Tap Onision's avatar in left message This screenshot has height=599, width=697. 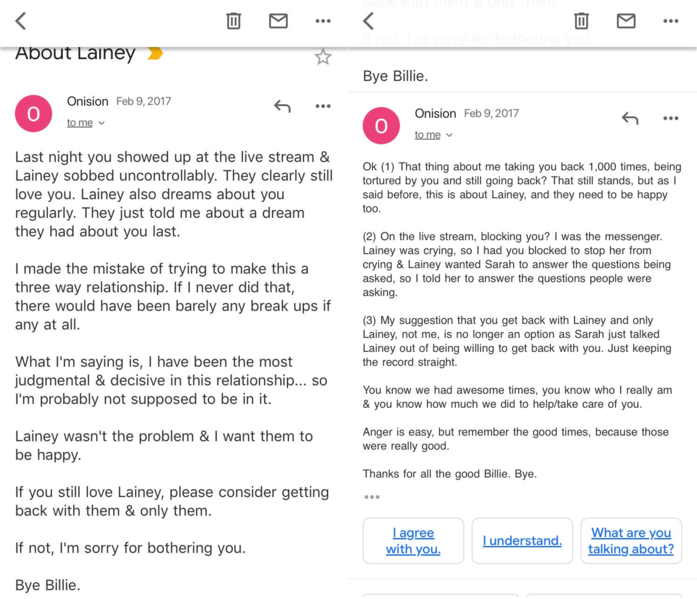33,114
